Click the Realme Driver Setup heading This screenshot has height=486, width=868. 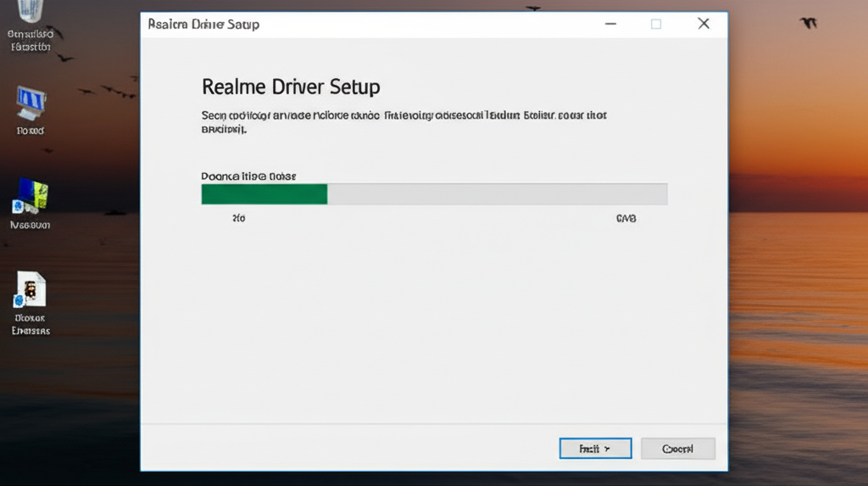291,87
